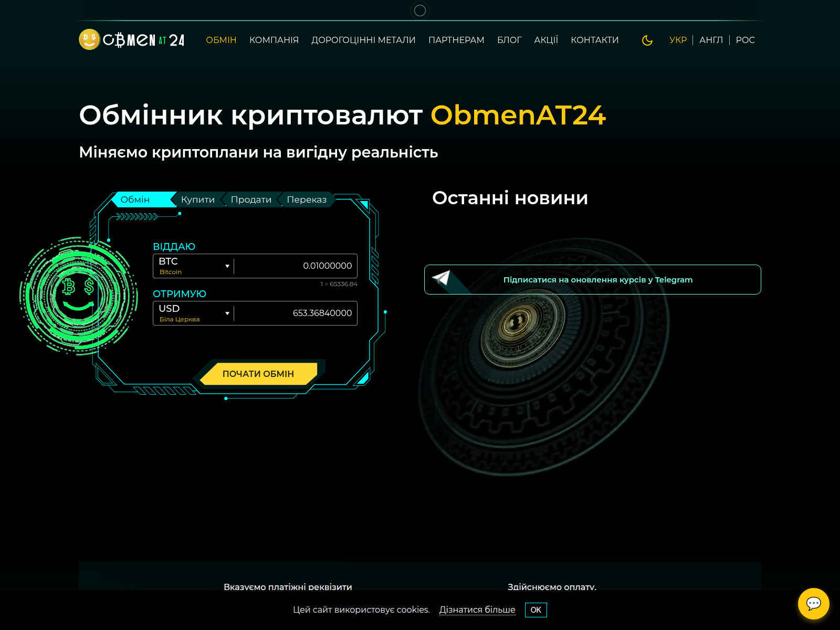840x630 pixels.
Task: Click the ВІДДАЮ label
Action: point(174,247)
